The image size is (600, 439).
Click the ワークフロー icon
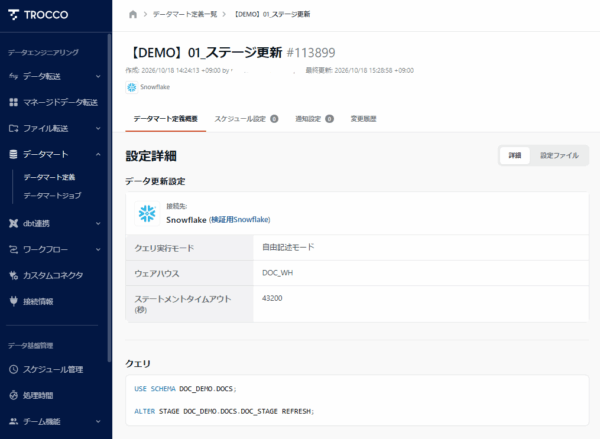[x=13, y=250]
